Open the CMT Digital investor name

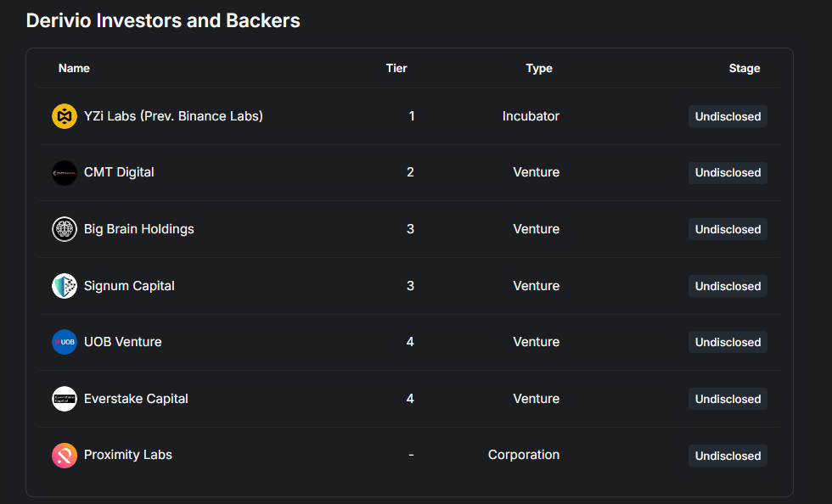pos(119,172)
